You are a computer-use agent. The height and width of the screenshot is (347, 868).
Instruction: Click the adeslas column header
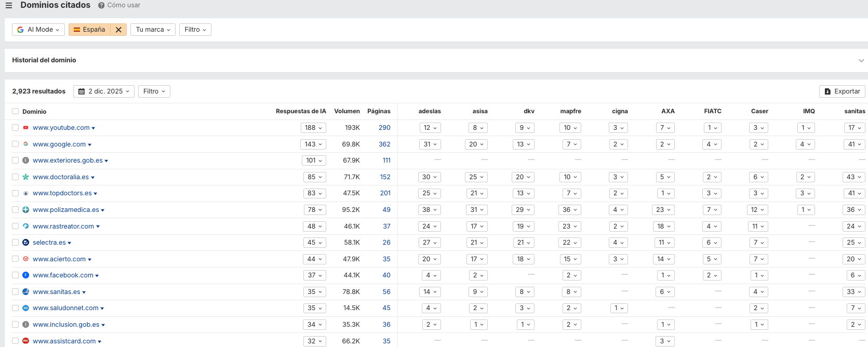pyautogui.click(x=430, y=111)
